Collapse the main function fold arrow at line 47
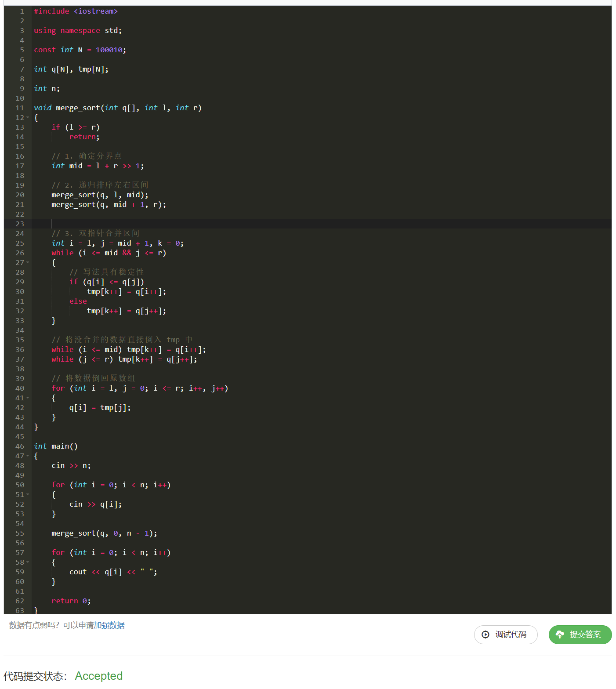Image resolution: width=616 pixels, height=689 pixels. (x=28, y=456)
